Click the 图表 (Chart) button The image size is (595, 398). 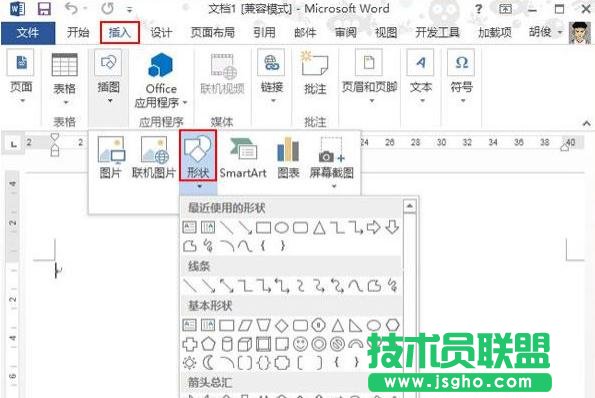tap(288, 157)
